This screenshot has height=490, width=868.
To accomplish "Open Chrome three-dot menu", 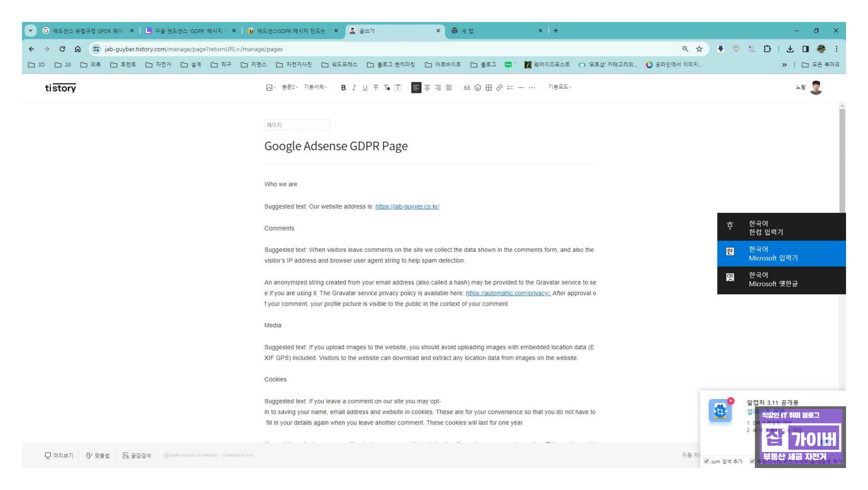I will click(x=836, y=49).
